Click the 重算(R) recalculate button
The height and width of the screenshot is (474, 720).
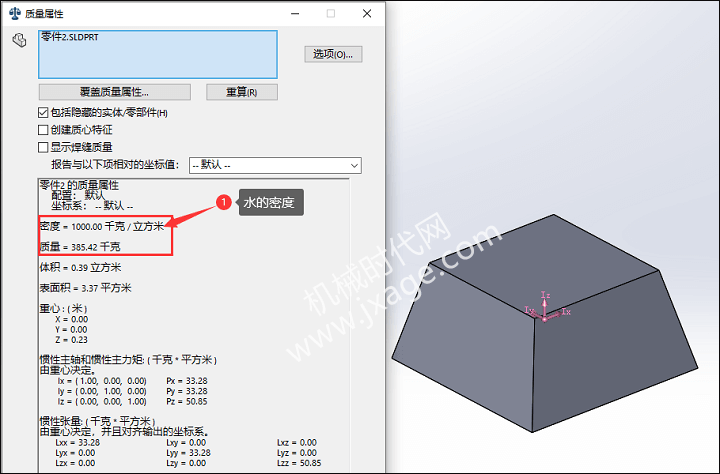point(242,92)
